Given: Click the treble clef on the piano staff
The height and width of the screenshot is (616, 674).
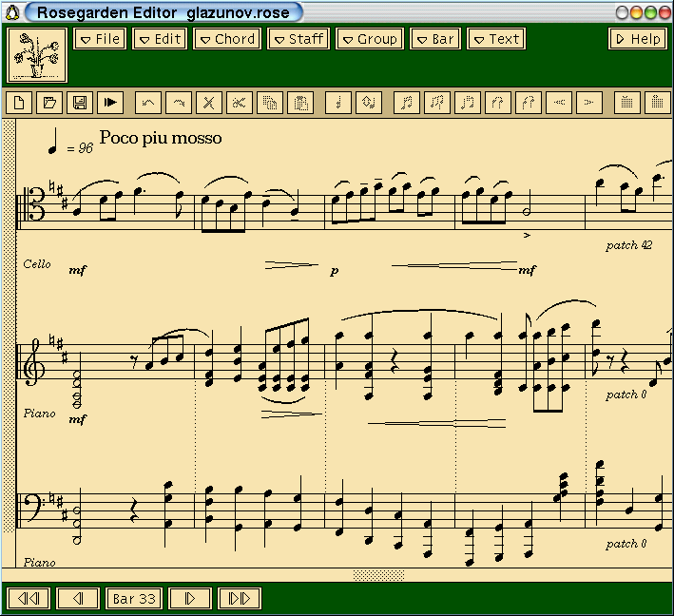Looking at the screenshot, I should pos(32,362).
